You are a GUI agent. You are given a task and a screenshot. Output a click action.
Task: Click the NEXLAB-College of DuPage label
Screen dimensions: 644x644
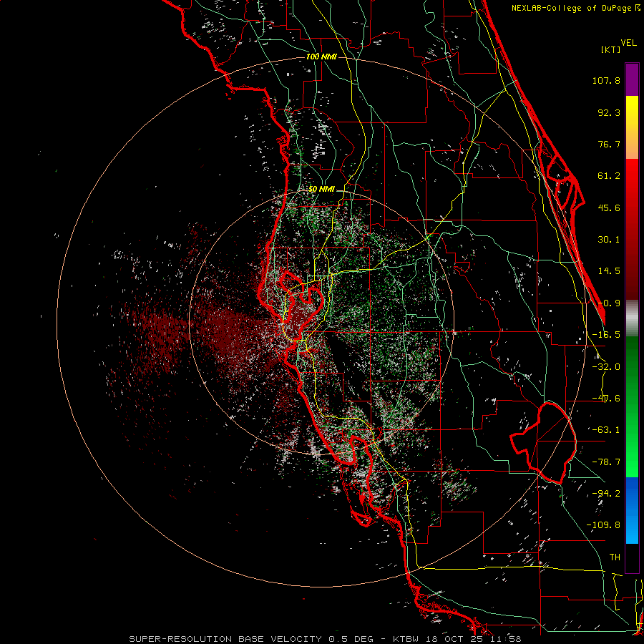click(575, 8)
